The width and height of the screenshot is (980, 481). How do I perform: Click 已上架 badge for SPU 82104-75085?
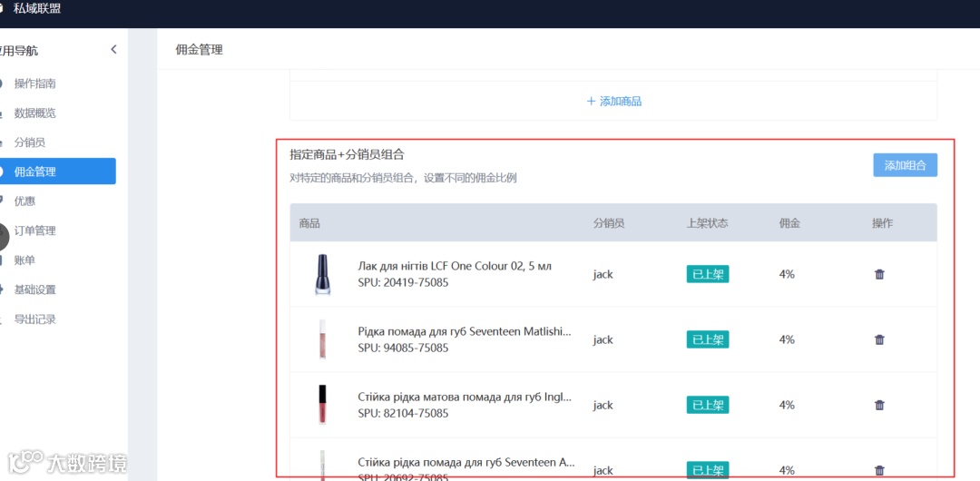click(708, 406)
